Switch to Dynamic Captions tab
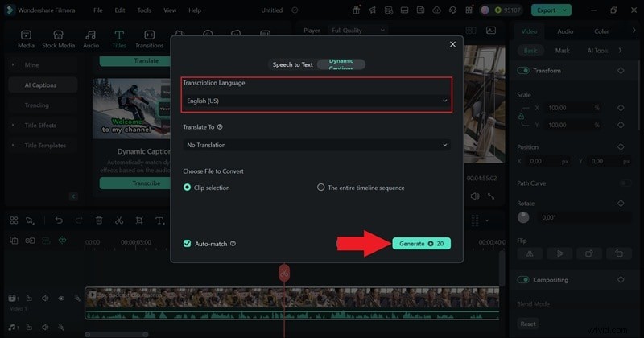This screenshot has width=644, height=338. 341,64
